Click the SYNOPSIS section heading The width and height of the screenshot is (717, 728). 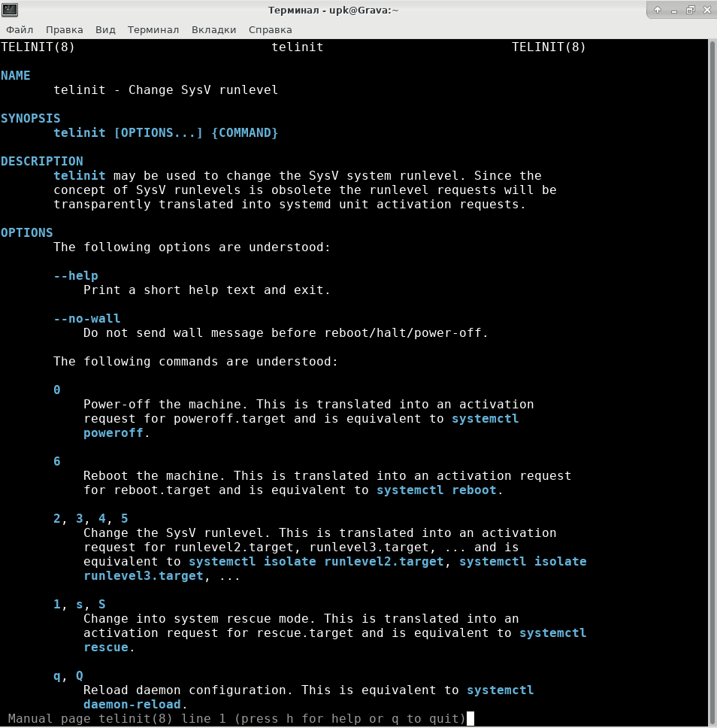pos(31,118)
